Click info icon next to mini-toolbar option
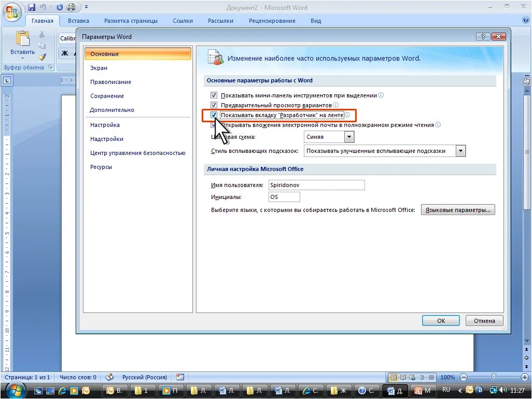Screen dimensions: 532x399 pos(381,95)
